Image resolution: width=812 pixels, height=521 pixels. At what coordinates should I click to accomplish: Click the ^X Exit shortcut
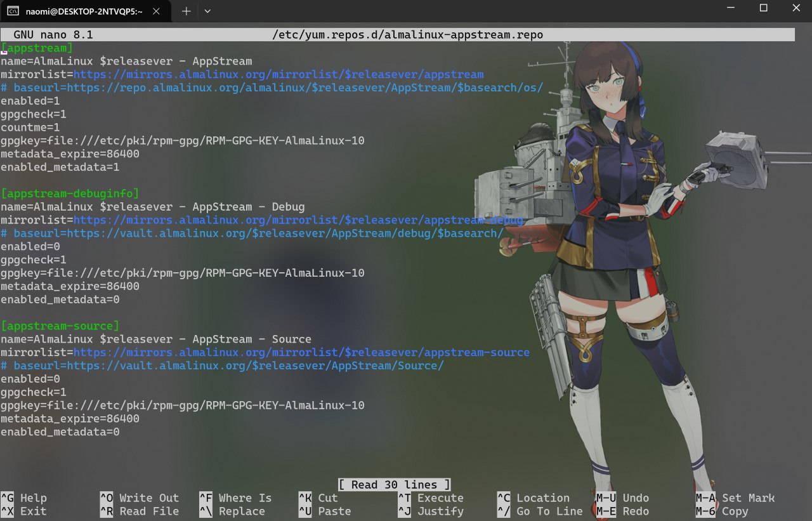[x=24, y=511]
